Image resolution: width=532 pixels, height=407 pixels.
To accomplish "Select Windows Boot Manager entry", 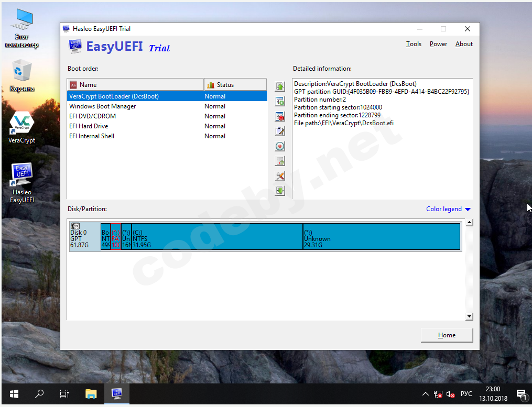I will (x=167, y=106).
